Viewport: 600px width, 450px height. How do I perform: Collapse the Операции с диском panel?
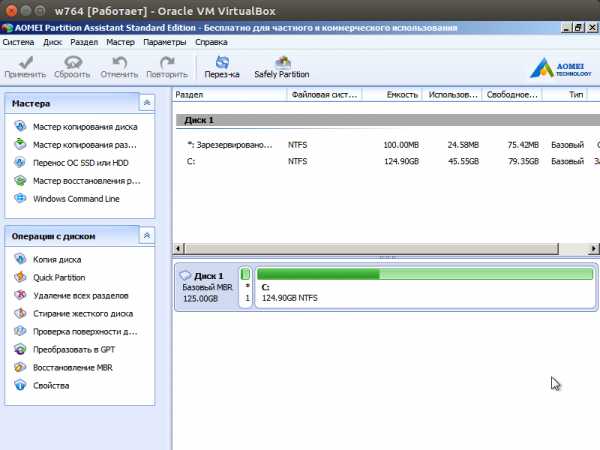[x=147, y=236]
